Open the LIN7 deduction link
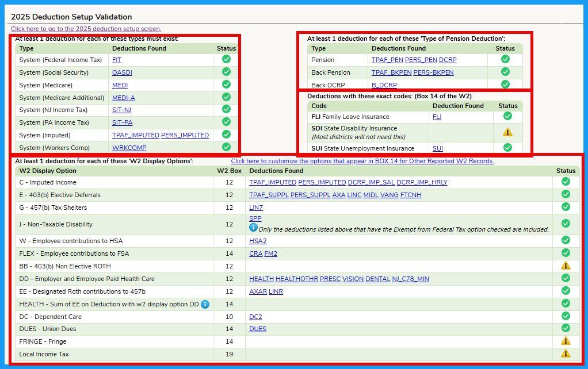 tap(256, 207)
